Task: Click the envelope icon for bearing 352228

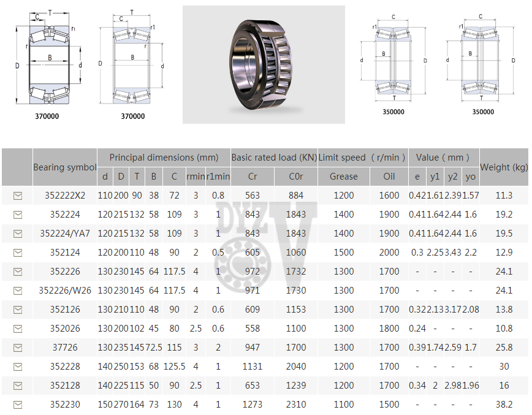Action: pos(17,367)
